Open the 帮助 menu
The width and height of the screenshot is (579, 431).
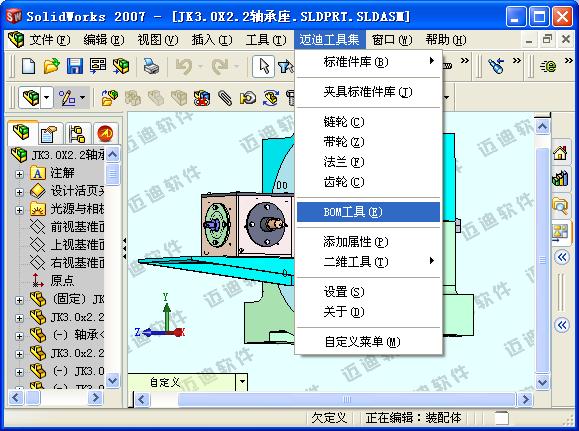[x=446, y=40]
